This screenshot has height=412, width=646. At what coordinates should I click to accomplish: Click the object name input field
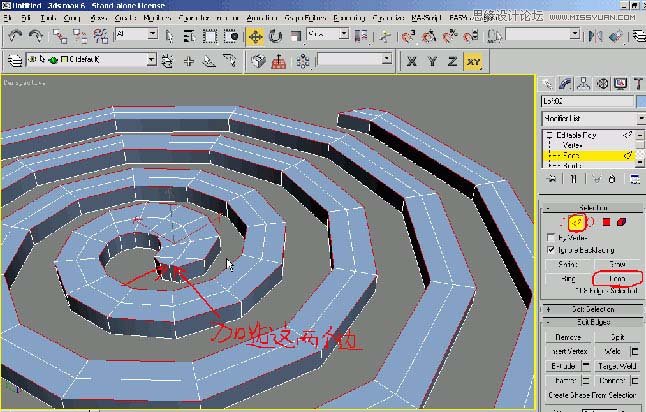point(587,101)
